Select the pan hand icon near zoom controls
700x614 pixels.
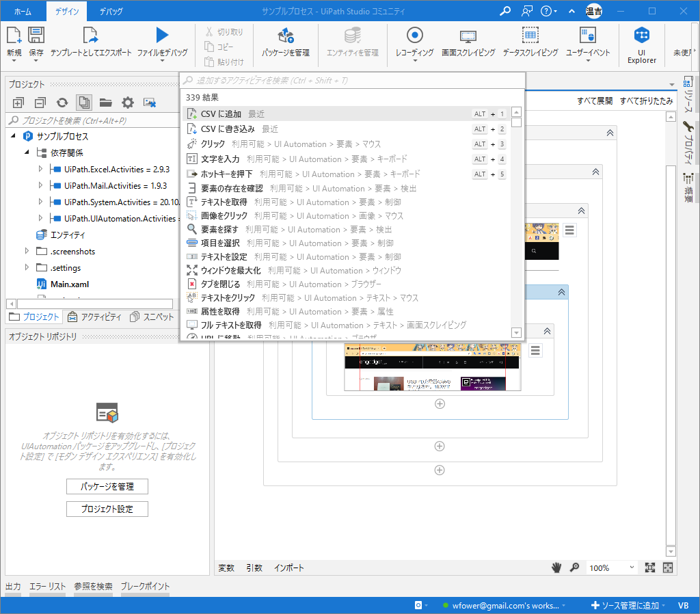coord(556,567)
